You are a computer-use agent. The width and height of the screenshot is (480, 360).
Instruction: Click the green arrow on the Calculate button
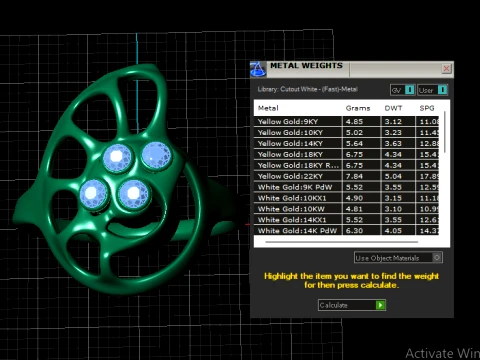[380, 305]
